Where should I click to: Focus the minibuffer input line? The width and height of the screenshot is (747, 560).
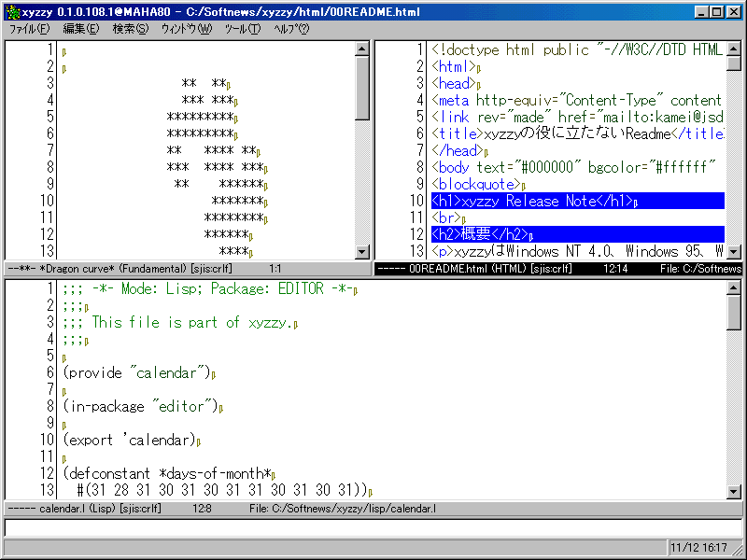click(373, 528)
